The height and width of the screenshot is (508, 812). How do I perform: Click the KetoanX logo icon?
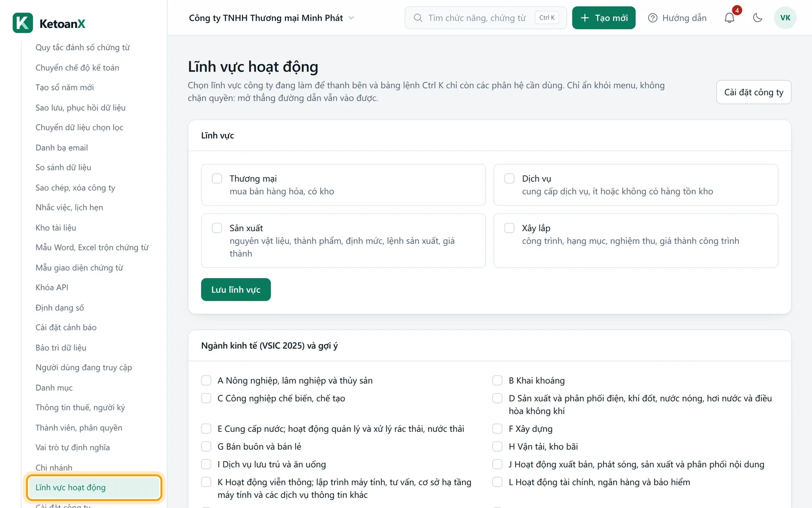23,23
